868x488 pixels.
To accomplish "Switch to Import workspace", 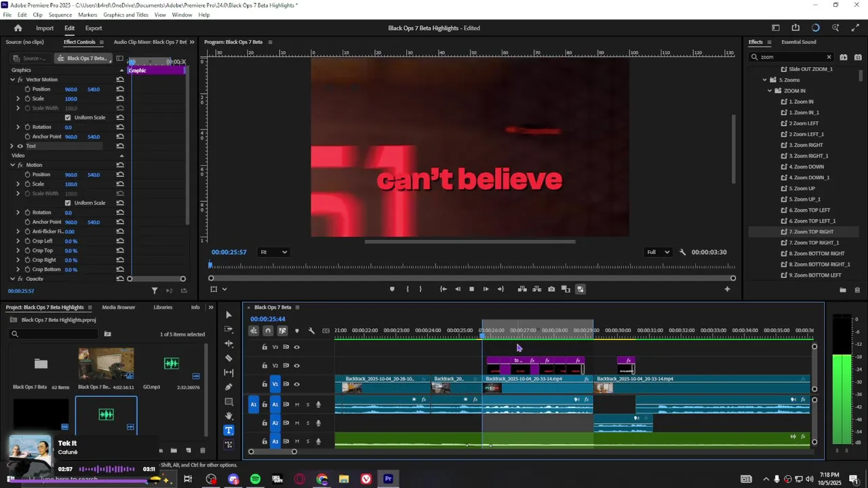I will click(45, 28).
